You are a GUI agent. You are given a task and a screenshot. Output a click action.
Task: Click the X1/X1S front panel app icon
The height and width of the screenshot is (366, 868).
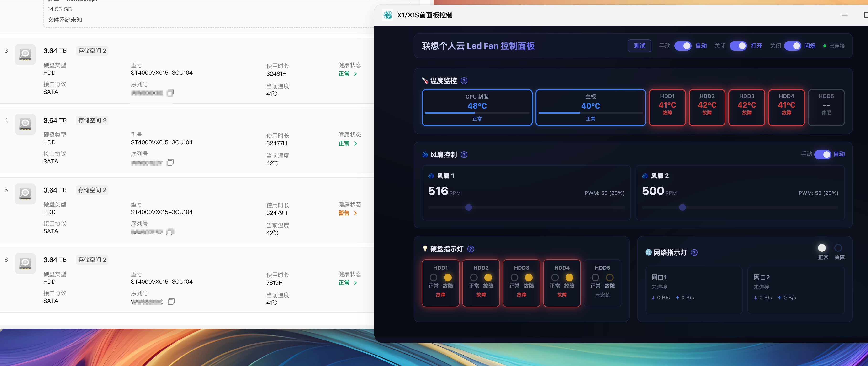387,15
